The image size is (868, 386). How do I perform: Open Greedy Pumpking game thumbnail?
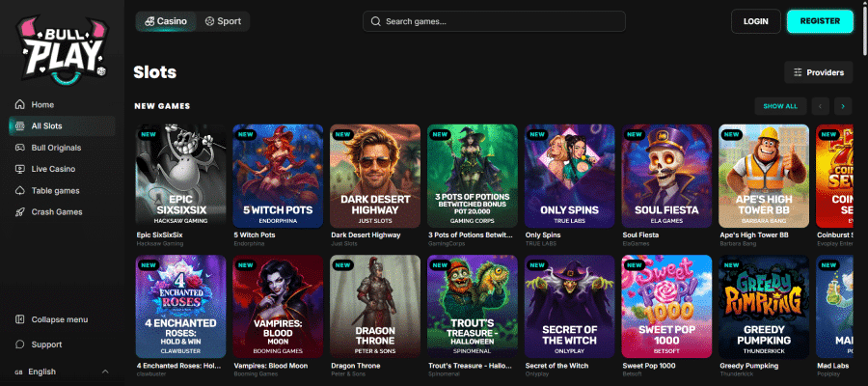[764, 307]
